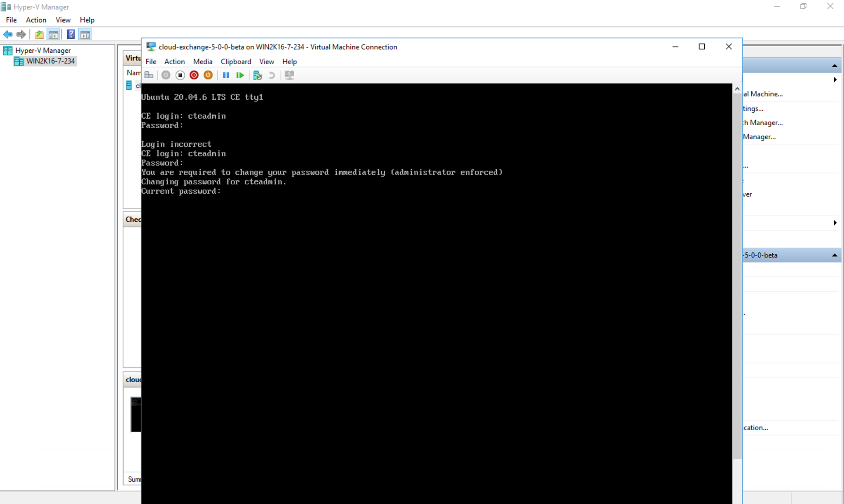
Task: Open Clipboard menu in Virtual Machine Connection
Action: (x=236, y=61)
